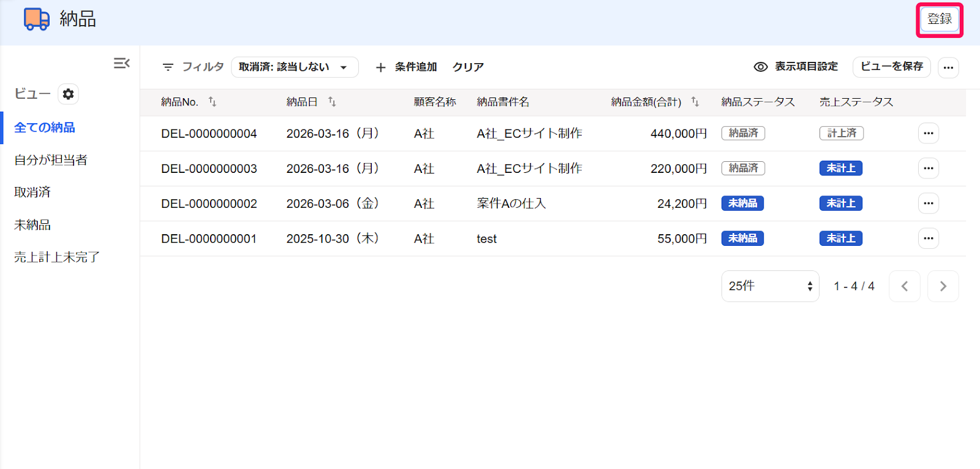980x469 pixels.
Task: Click the 220,000円 amount
Action: tap(679, 169)
